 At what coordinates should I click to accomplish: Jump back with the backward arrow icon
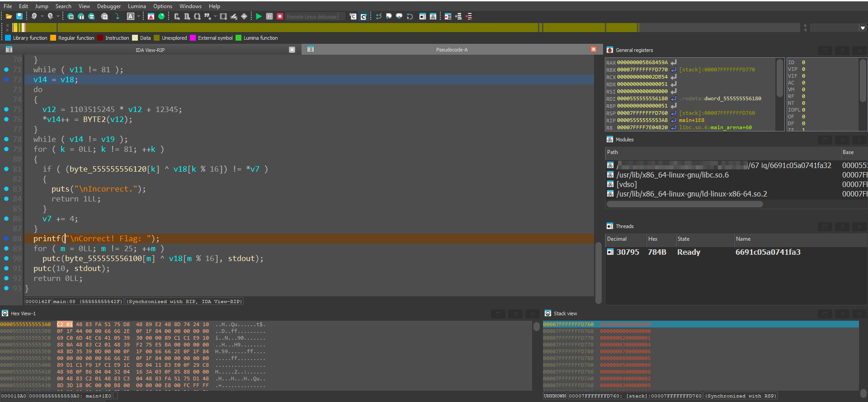(x=34, y=16)
